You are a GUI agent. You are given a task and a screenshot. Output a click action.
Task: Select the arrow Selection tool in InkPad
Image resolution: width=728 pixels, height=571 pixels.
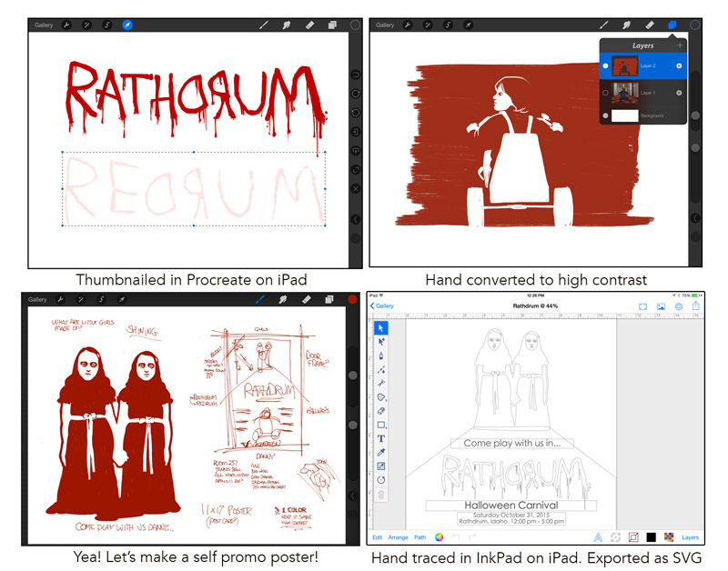(x=380, y=328)
